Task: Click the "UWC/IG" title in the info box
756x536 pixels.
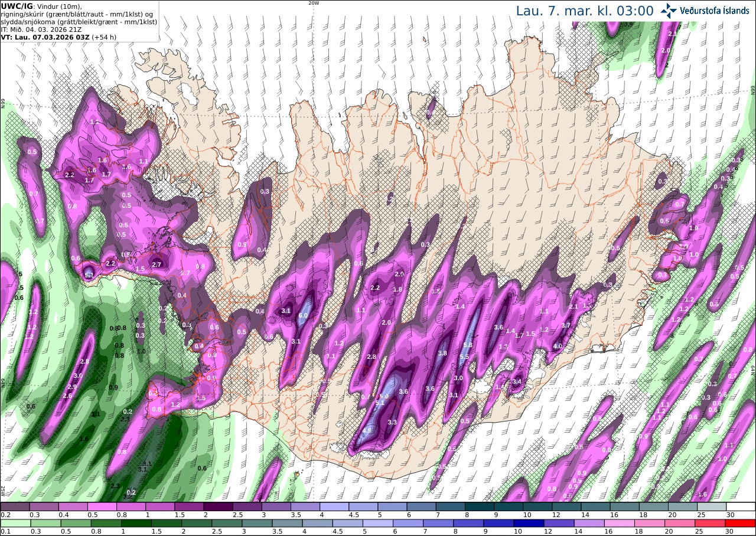Action: 17,6
